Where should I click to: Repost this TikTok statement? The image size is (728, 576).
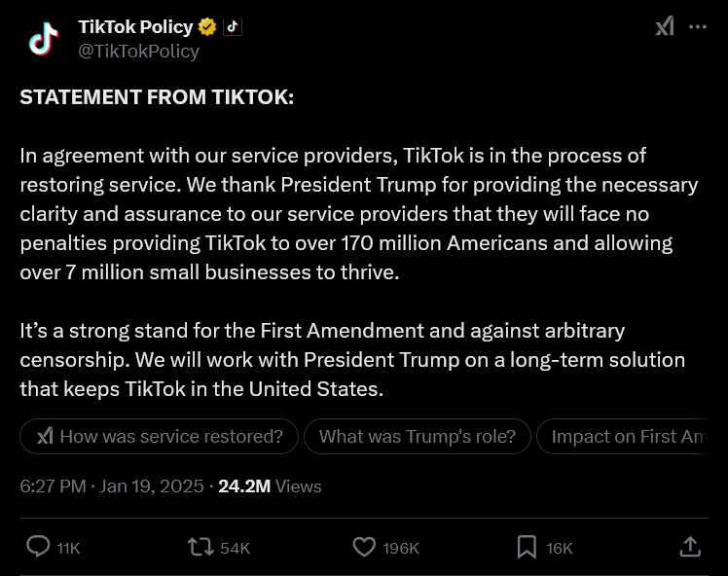(x=200, y=547)
